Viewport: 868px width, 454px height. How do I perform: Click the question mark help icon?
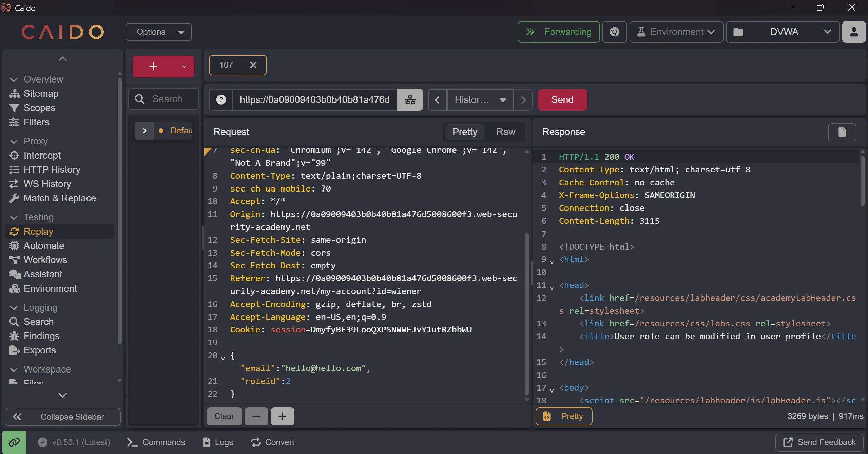click(221, 100)
